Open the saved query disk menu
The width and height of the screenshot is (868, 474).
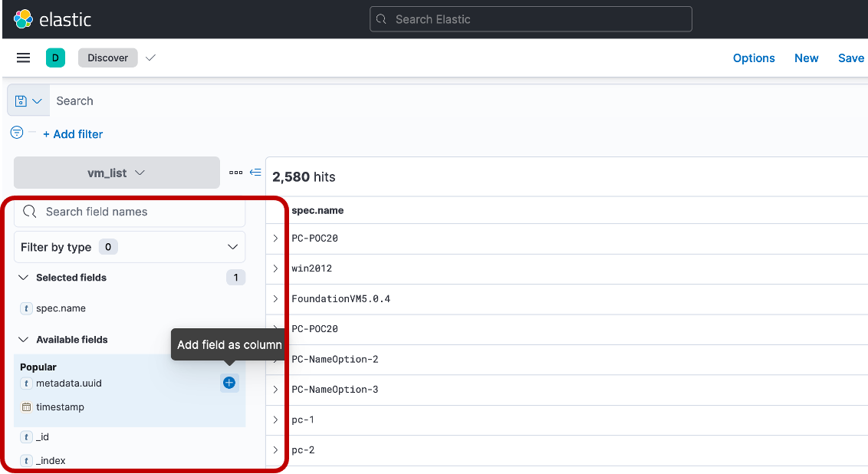[28, 100]
